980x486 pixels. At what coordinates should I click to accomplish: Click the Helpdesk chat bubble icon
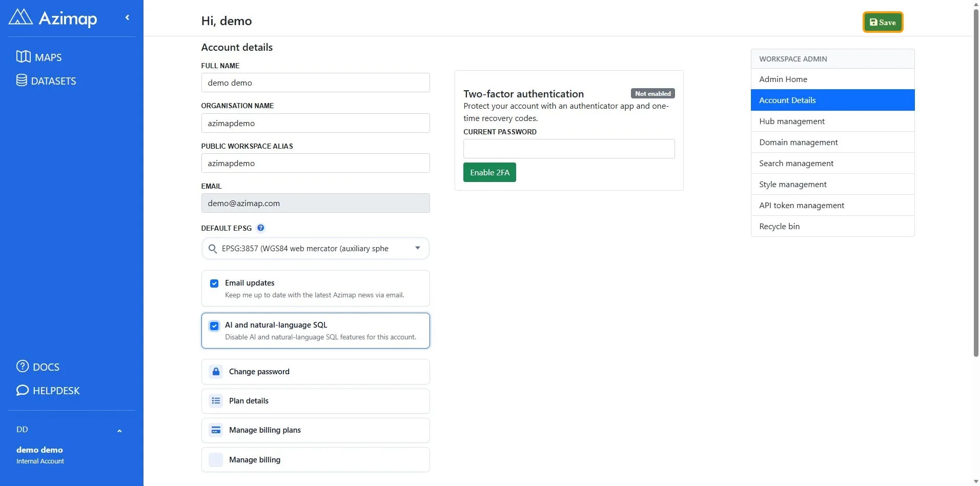click(x=23, y=390)
